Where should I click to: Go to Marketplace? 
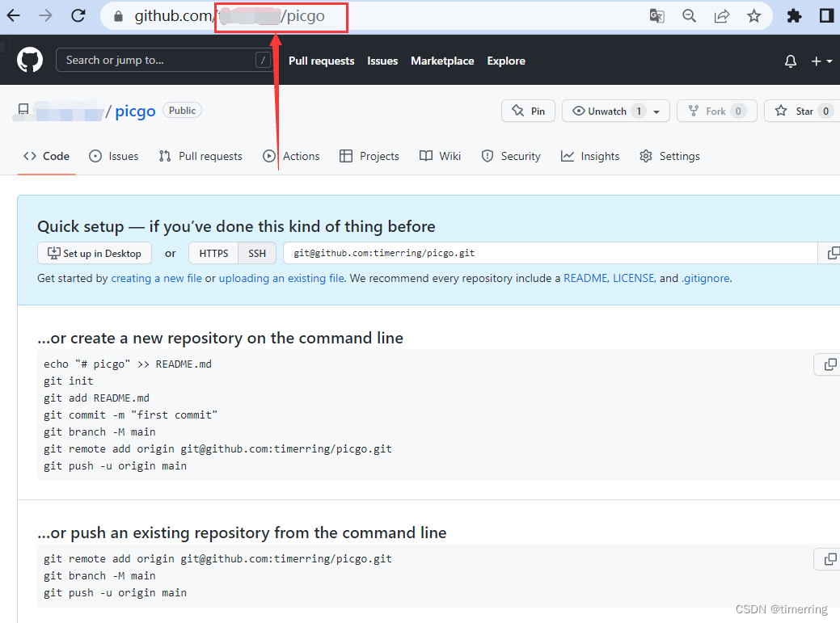point(442,61)
